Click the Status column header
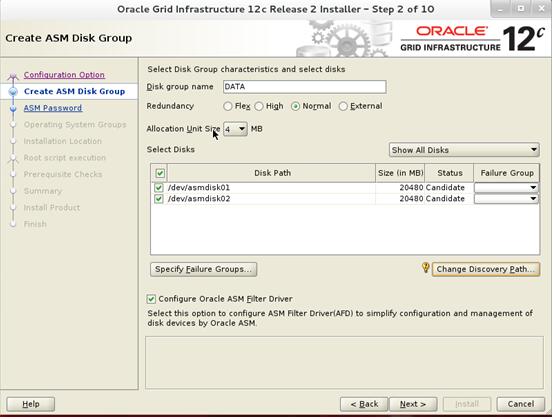The image size is (553, 419). (x=449, y=173)
